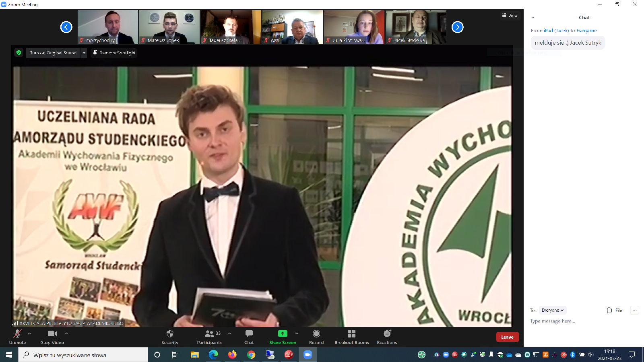
Task: Open File Explorer from the taskbar
Action: pos(195,355)
